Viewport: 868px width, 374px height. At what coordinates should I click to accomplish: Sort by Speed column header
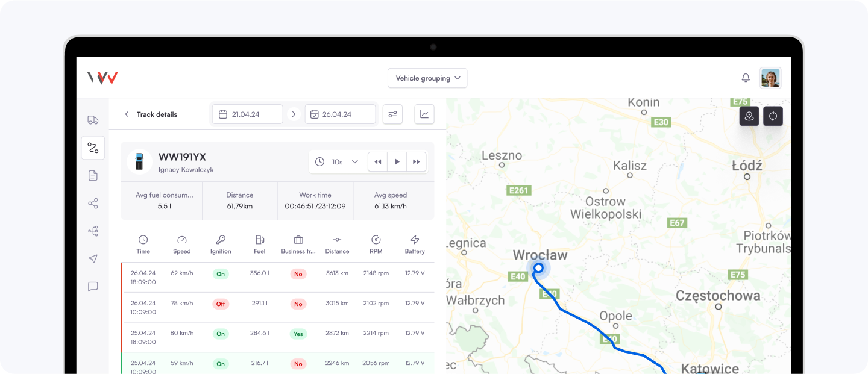click(x=182, y=245)
